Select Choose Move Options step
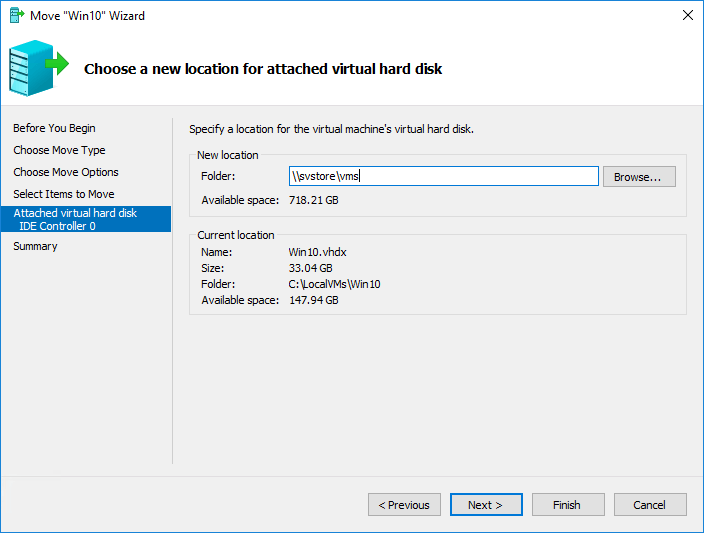The height and width of the screenshot is (533, 704). point(66,172)
